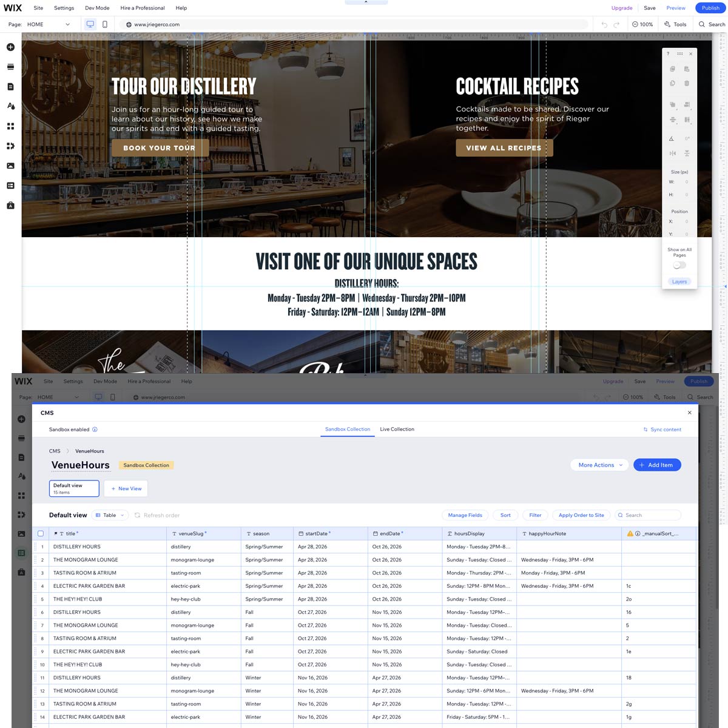Click blue Add Item button

[x=657, y=465]
